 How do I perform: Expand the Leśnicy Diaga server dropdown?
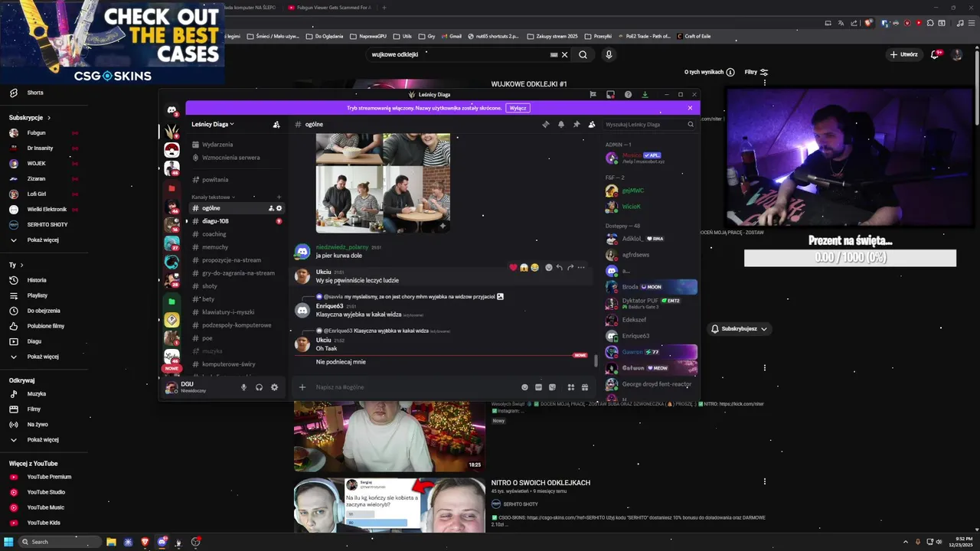(213, 124)
